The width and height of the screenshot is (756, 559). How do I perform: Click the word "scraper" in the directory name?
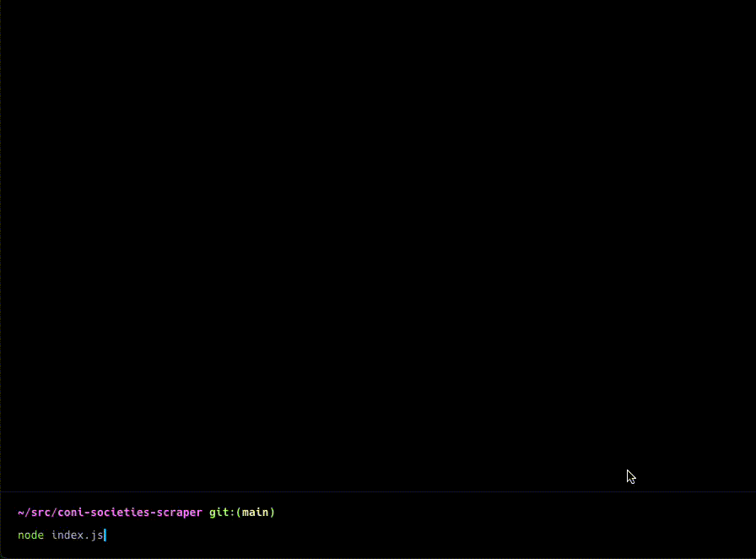(x=179, y=513)
